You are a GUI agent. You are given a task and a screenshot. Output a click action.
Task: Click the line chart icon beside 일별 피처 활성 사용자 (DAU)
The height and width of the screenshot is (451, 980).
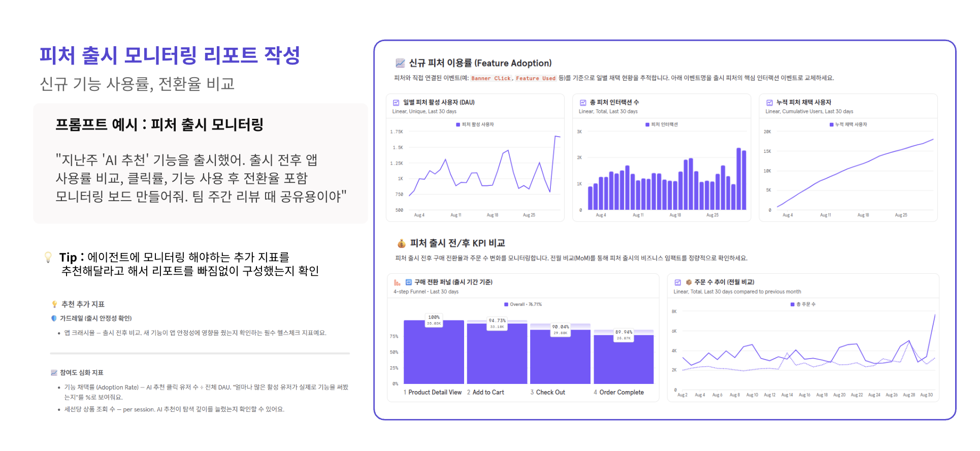(396, 103)
